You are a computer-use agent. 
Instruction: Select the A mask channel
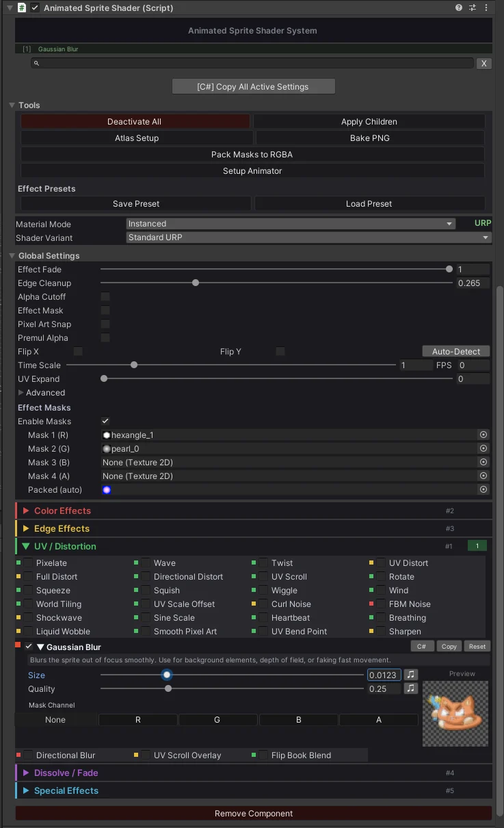pyautogui.click(x=379, y=719)
